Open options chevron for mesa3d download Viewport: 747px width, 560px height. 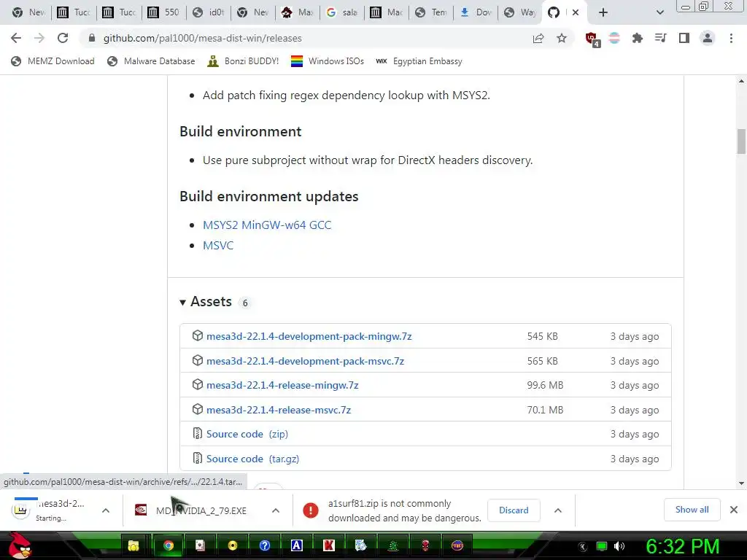tap(106, 510)
